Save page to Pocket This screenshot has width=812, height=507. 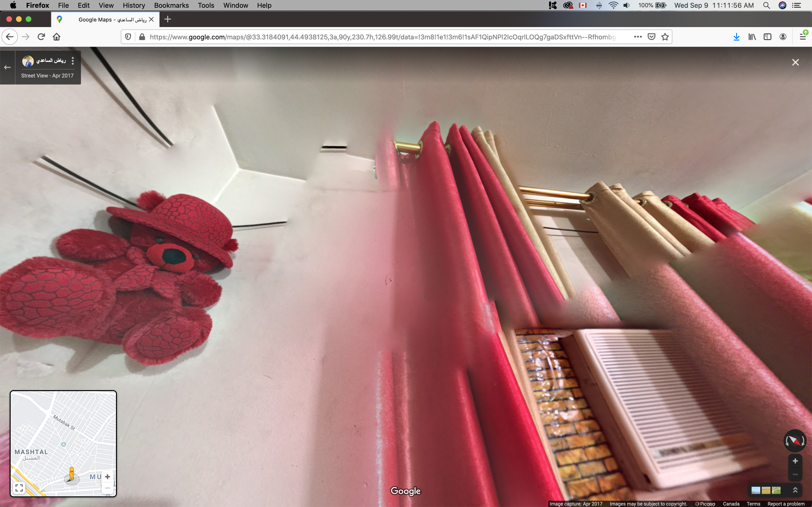point(651,37)
